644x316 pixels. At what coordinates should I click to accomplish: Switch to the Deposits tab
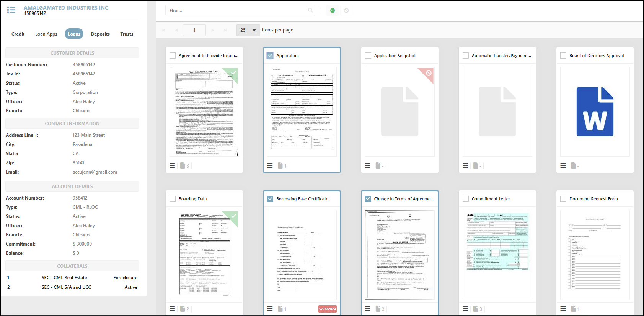[x=100, y=34]
